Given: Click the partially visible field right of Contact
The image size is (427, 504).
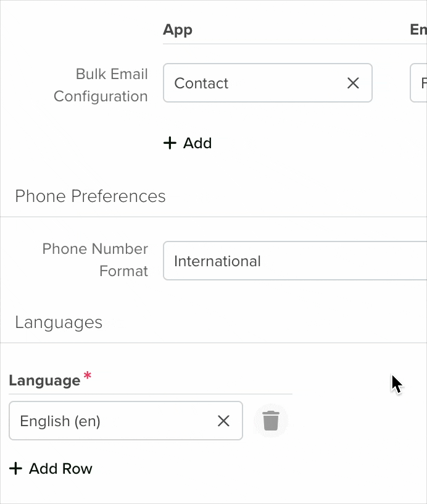Looking at the screenshot, I should coord(418,83).
